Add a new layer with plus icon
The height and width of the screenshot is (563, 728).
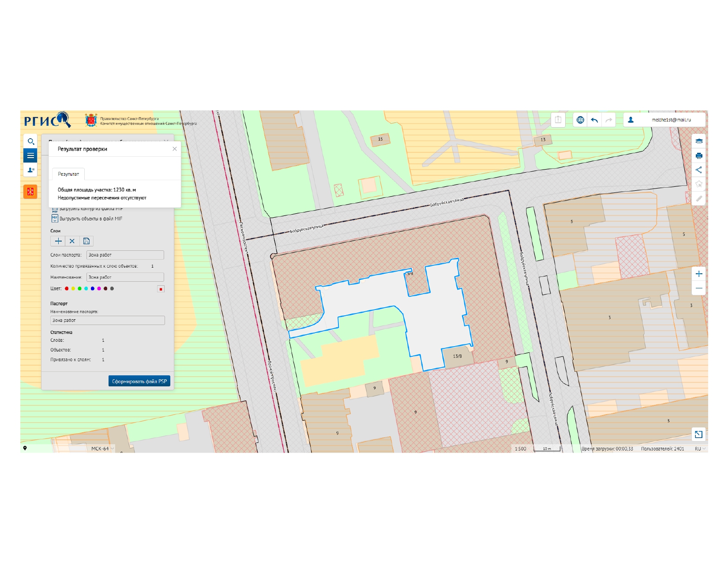58,241
